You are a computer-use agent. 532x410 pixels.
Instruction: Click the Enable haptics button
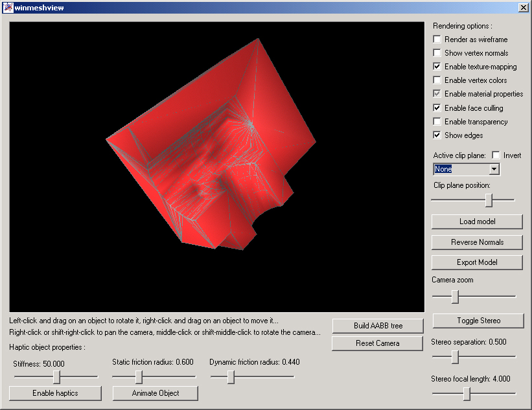pyautogui.click(x=55, y=393)
